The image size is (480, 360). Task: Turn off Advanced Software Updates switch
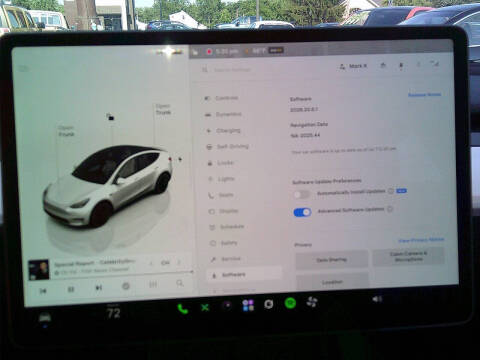302,212
